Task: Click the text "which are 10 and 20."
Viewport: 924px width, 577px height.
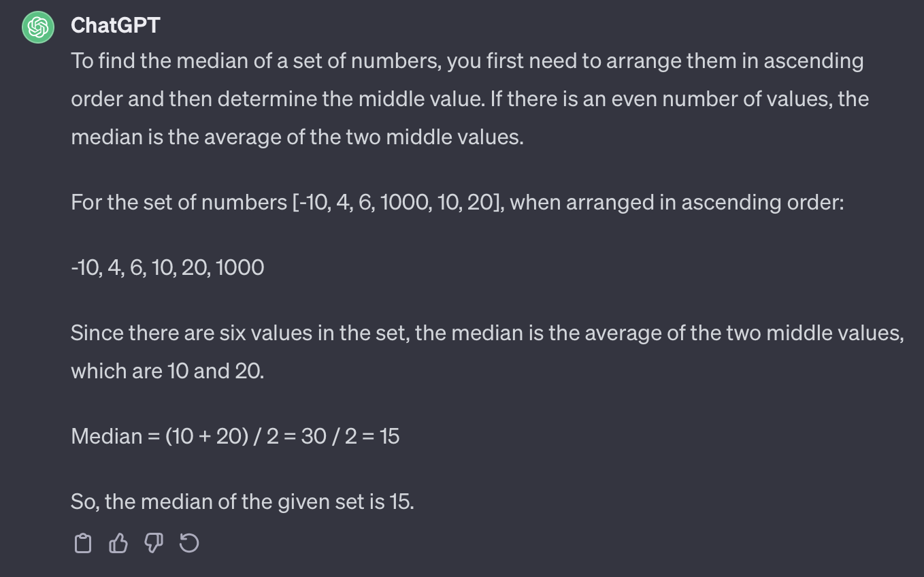Action: tap(167, 372)
